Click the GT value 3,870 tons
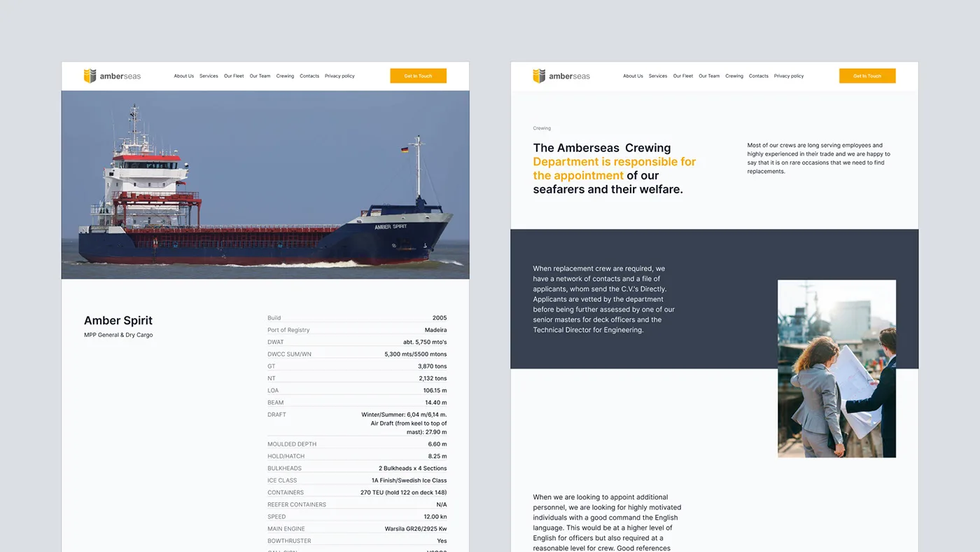This screenshot has width=980, height=552. tap(433, 366)
